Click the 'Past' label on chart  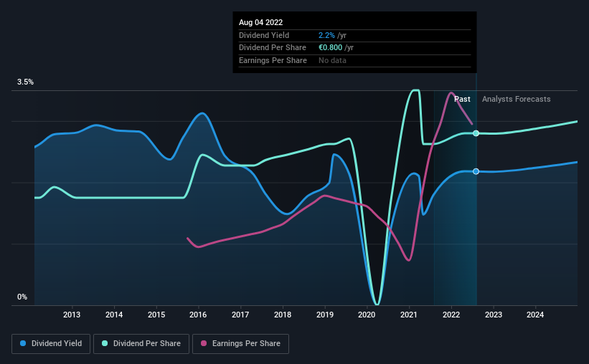(x=462, y=99)
